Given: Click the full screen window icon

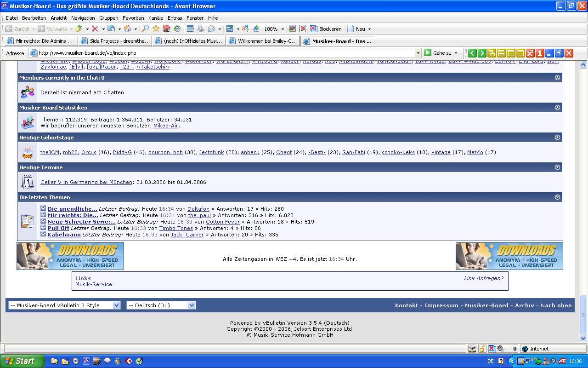Looking at the screenshot, I should (230, 29).
